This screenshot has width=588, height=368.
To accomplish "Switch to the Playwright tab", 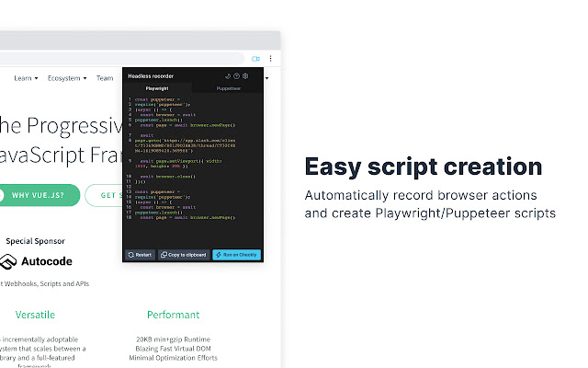I will point(157,88).
